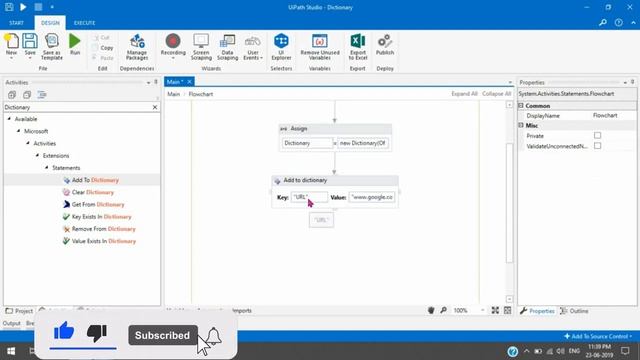Click the pan hand icon
640x360 pixels.
coord(431,311)
